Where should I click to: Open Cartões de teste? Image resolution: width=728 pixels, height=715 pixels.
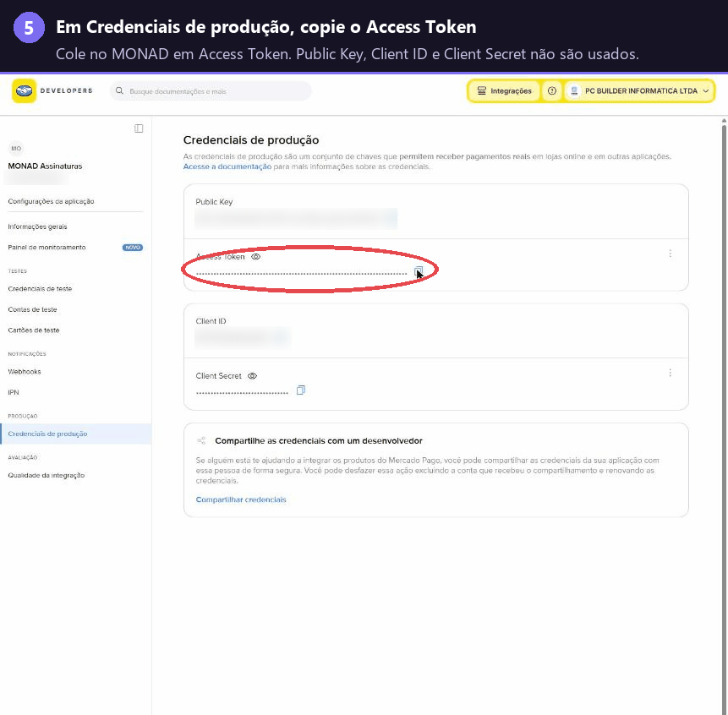click(x=34, y=330)
